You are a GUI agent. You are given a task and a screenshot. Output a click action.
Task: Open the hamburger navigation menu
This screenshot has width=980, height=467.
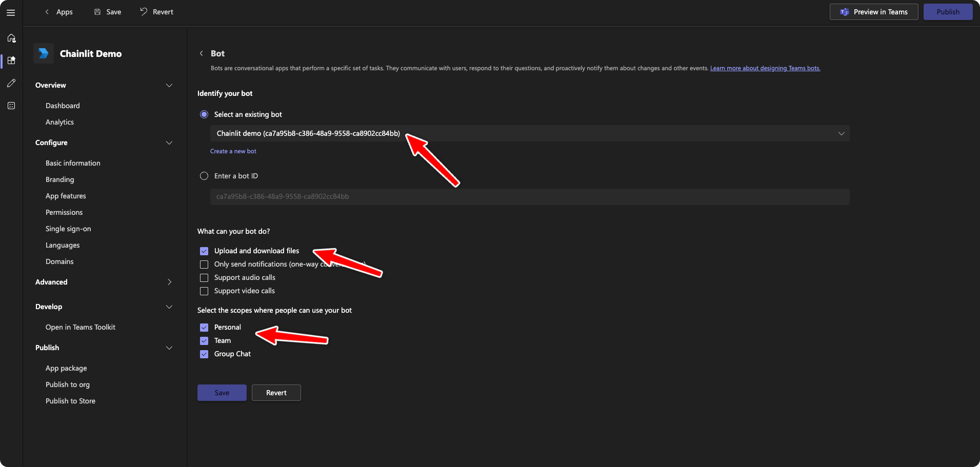(11, 12)
